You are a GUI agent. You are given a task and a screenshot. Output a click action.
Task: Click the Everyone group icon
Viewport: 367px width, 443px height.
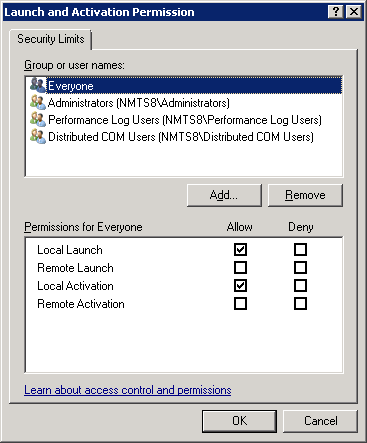(38, 85)
